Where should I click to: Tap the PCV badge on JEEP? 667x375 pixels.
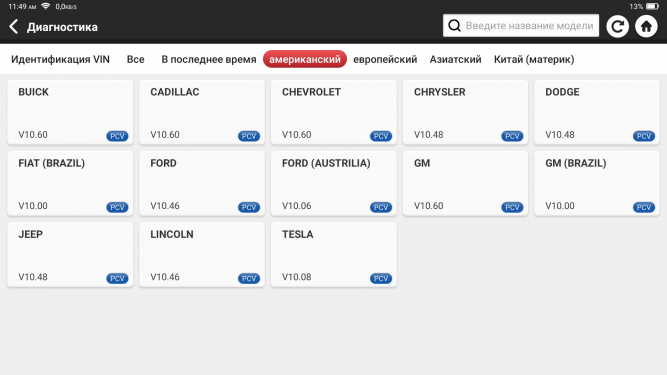pos(117,278)
